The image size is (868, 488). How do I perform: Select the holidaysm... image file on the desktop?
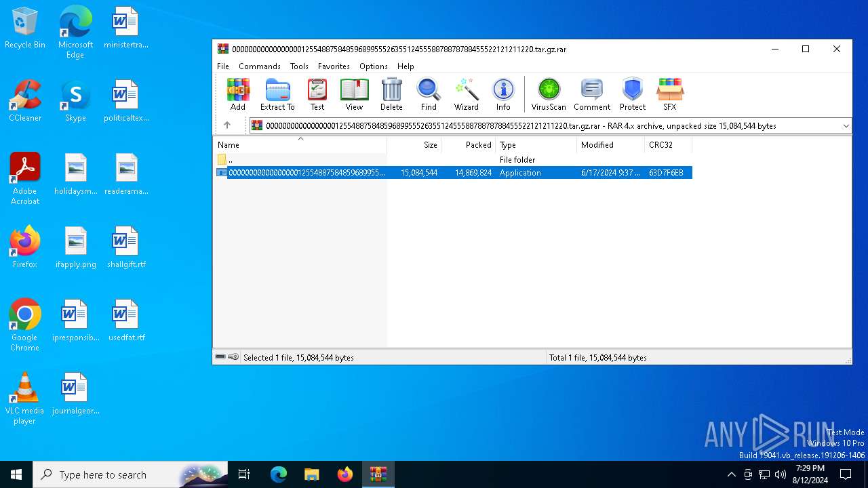coord(75,174)
